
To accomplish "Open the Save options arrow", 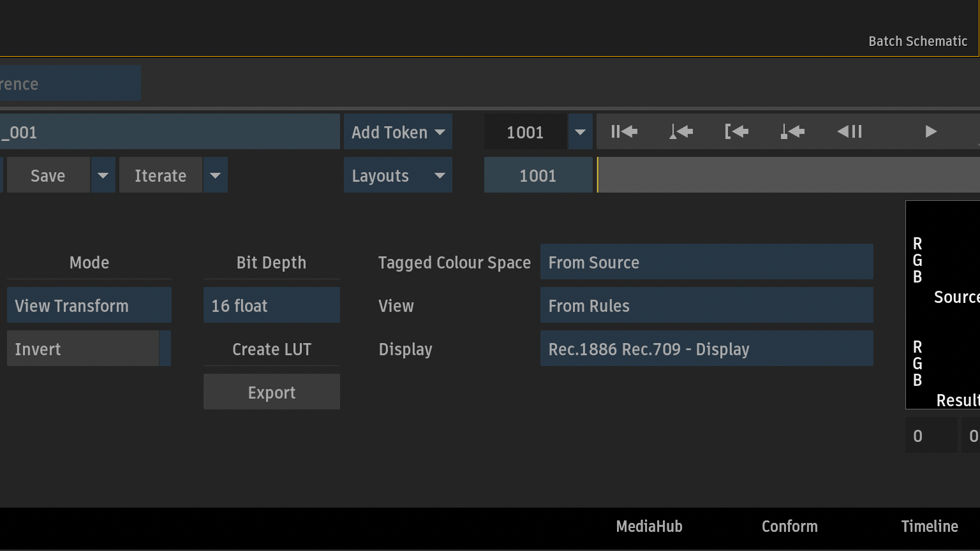I will (x=103, y=175).
